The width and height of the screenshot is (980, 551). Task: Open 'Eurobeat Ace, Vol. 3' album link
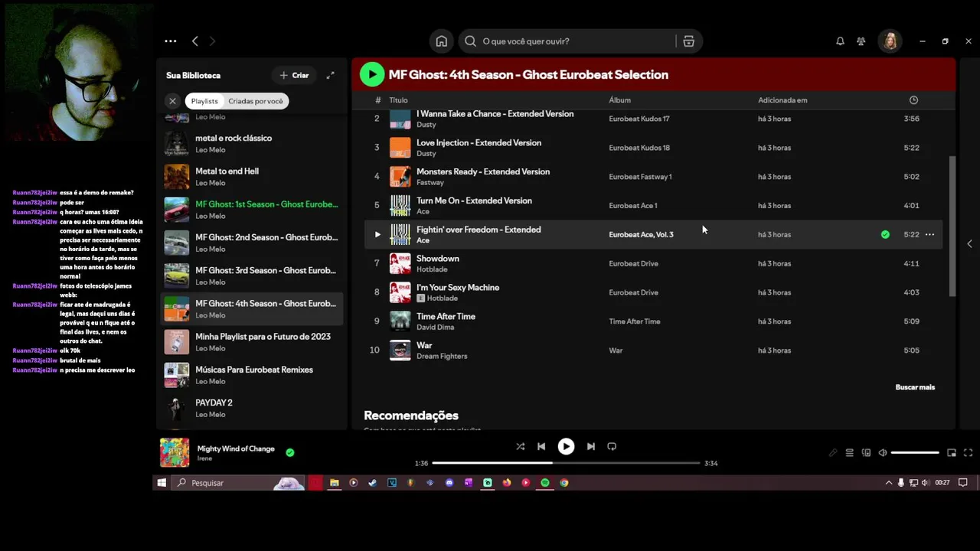pos(641,235)
